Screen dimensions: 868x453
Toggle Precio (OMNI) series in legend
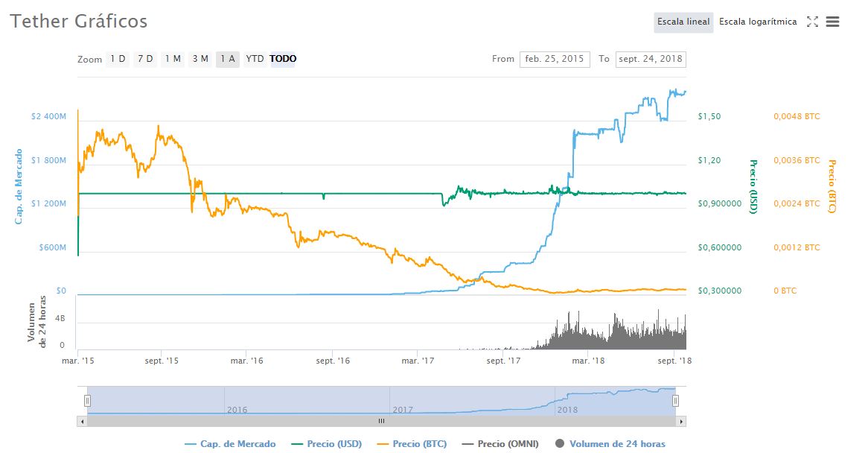[x=500, y=444]
